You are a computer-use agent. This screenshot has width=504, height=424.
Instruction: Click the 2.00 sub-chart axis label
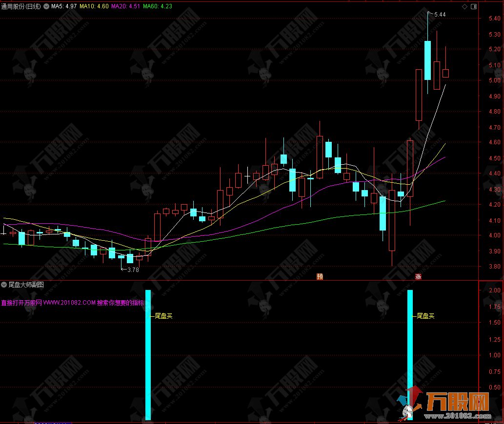494,290
